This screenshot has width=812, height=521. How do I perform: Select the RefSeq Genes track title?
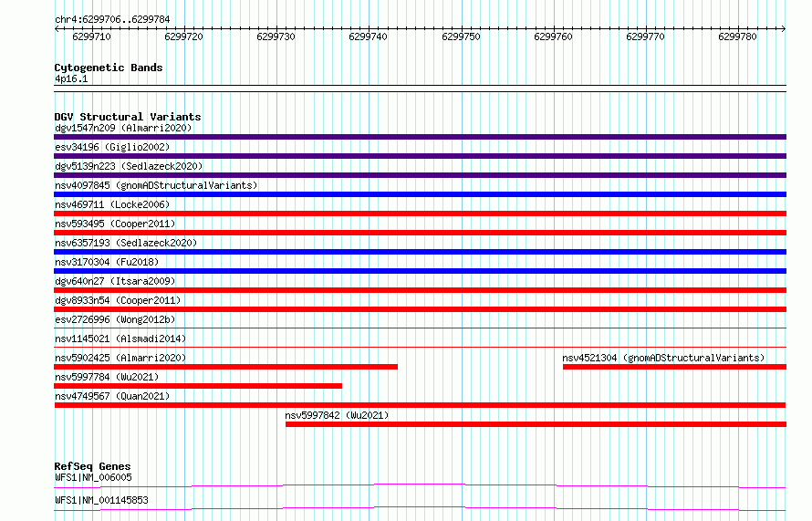pos(92,466)
